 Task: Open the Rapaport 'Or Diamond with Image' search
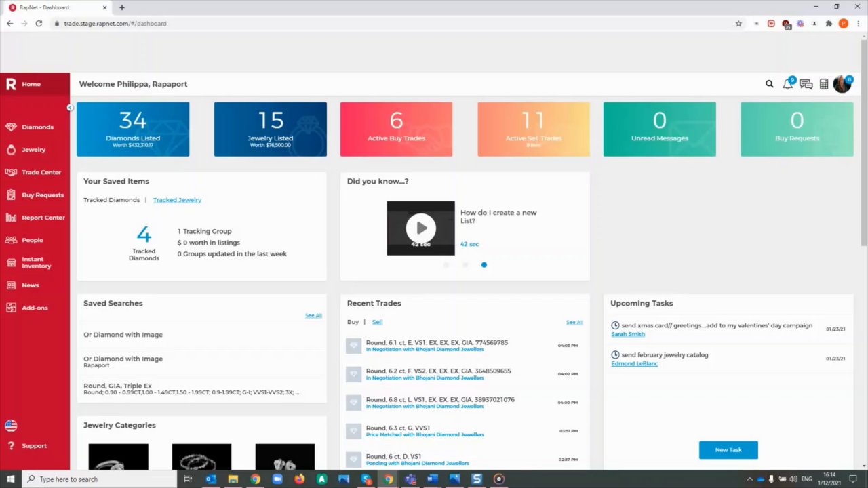(201, 361)
